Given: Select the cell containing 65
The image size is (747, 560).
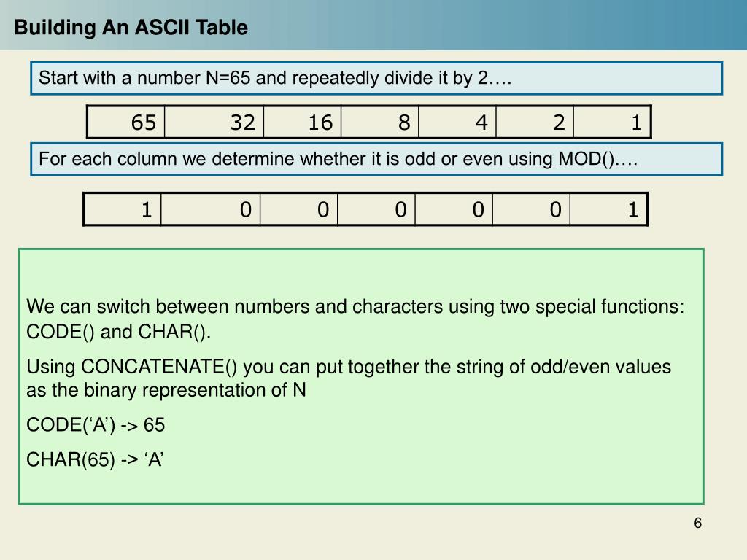Looking at the screenshot, I should (125, 122).
